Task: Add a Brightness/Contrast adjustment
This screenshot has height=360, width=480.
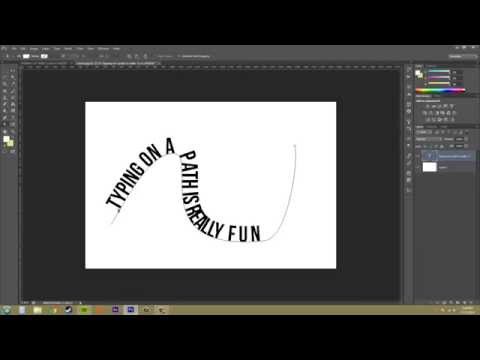Action: click(x=428, y=106)
